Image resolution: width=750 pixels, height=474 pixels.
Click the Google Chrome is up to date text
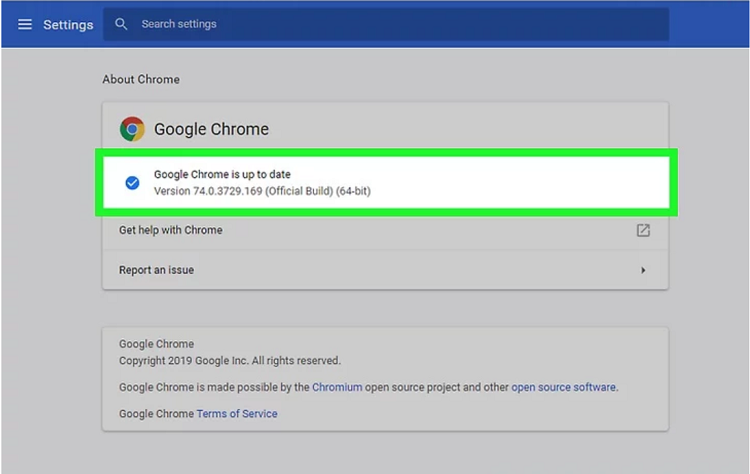click(x=222, y=174)
